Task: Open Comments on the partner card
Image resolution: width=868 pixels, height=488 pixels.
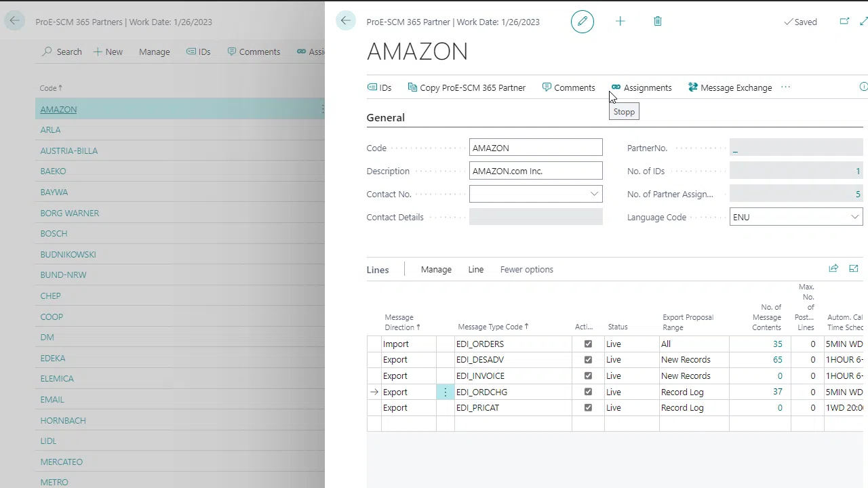Action: click(568, 87)
